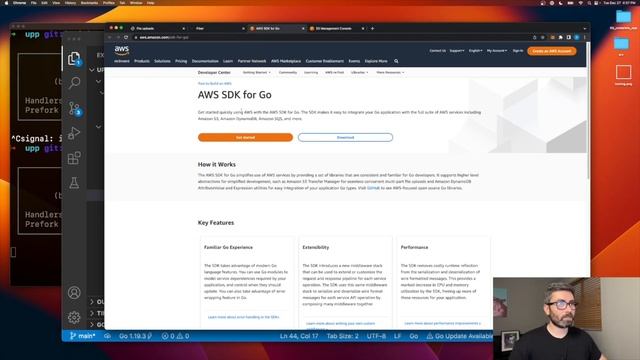Click the Apple menu icon
The width and height of the screenshot is (640, 360).
point(6,3)
